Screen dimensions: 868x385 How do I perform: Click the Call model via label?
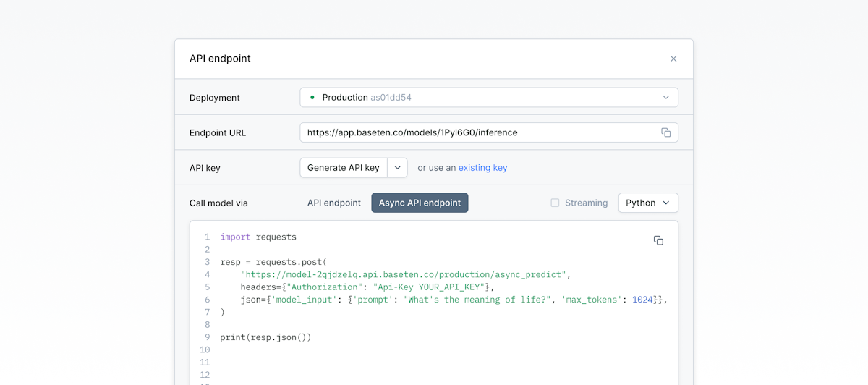pos(218,203)
